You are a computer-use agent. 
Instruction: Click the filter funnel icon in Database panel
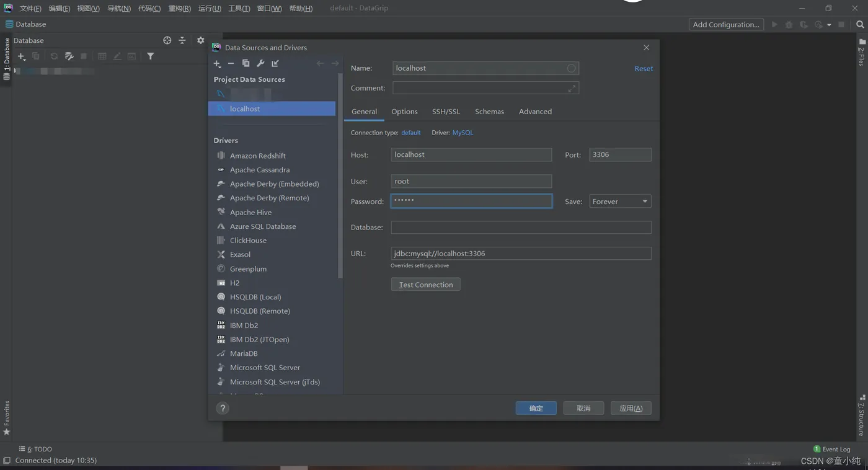(150, 56)
